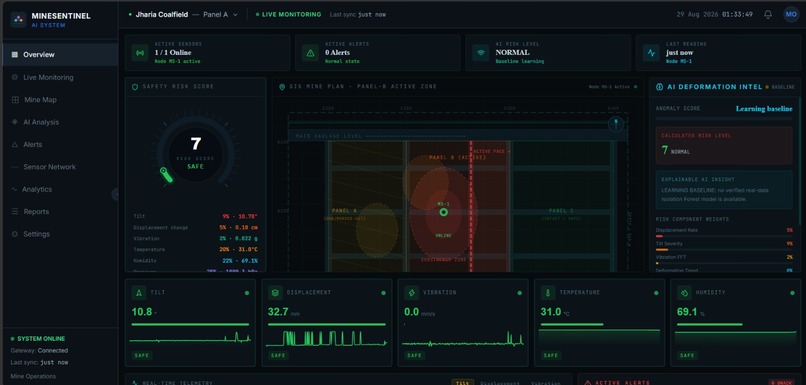Click Gateway: Connected status

coord(39,351)
